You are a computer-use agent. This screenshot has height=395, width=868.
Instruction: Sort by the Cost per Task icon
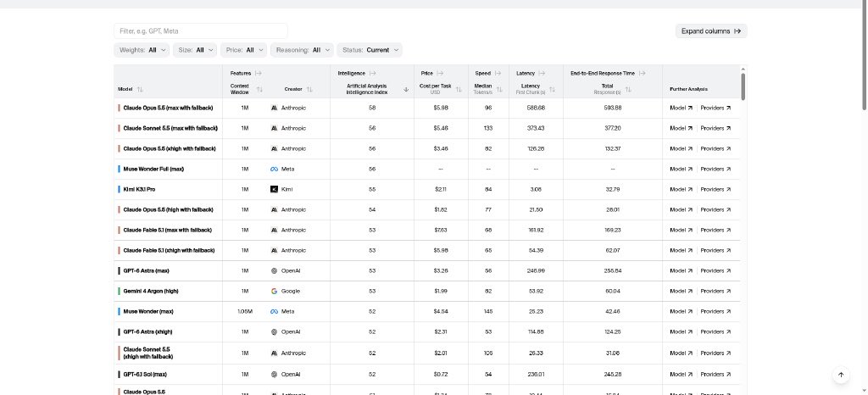point(459,89)
